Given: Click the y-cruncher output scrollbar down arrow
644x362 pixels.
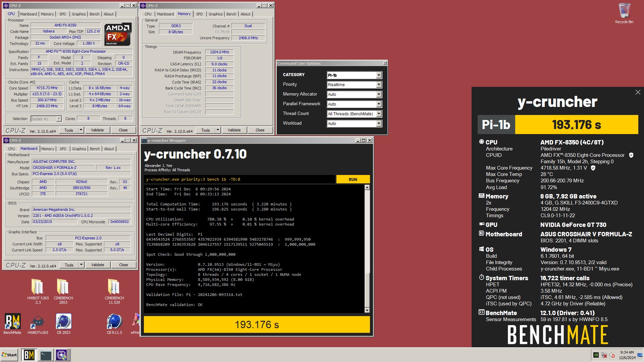Looking at the screenshot, I should pos(367,310).
